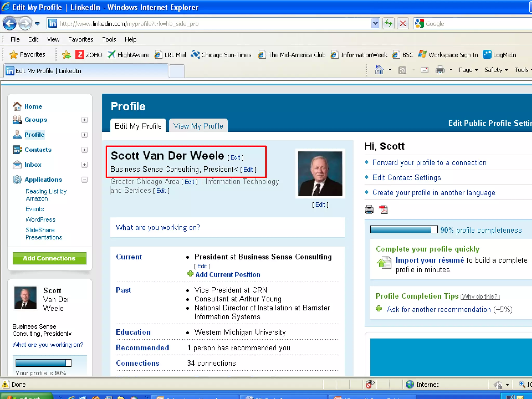Expand the Contacts sidebar section
532x399 pixels.
point(84,150)
